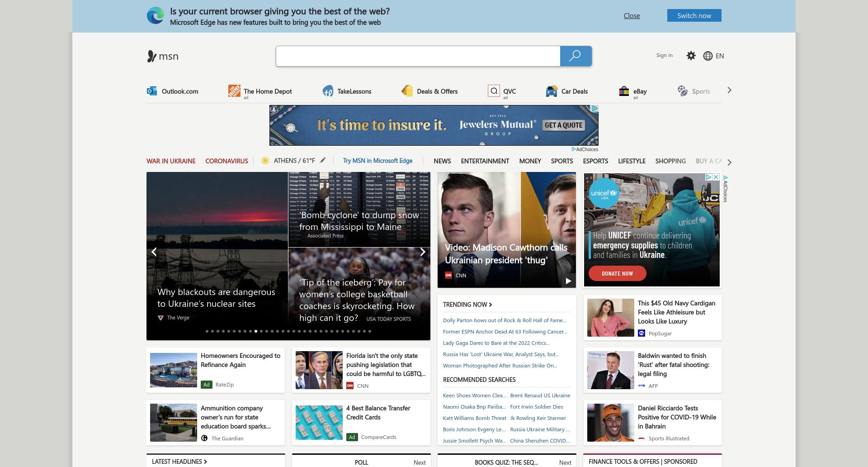Viewport: 868px width, 467px height.
Task: Open LIFESTYLE category
Action: click(x=632, y=161)
